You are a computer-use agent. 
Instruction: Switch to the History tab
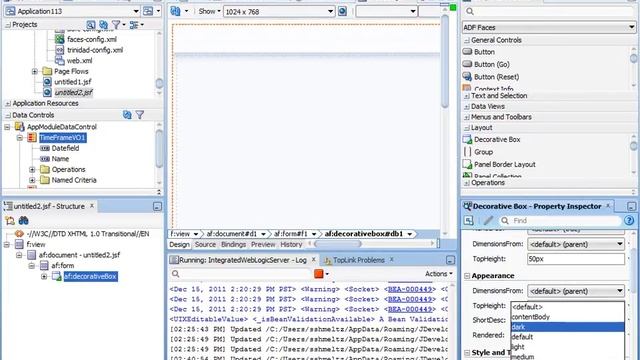pos(291,244)
